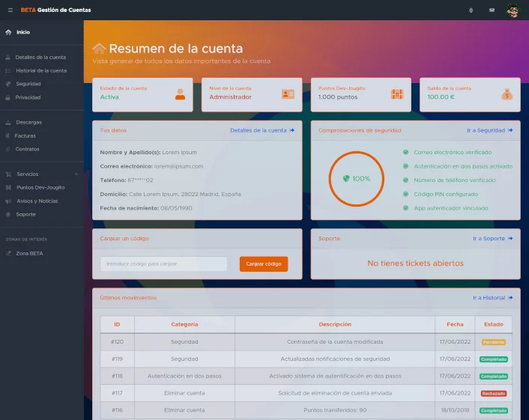The width and height of the screenshot is (529, 420).
Task: Click the 100% security progress circle
Action: [356, 179]
